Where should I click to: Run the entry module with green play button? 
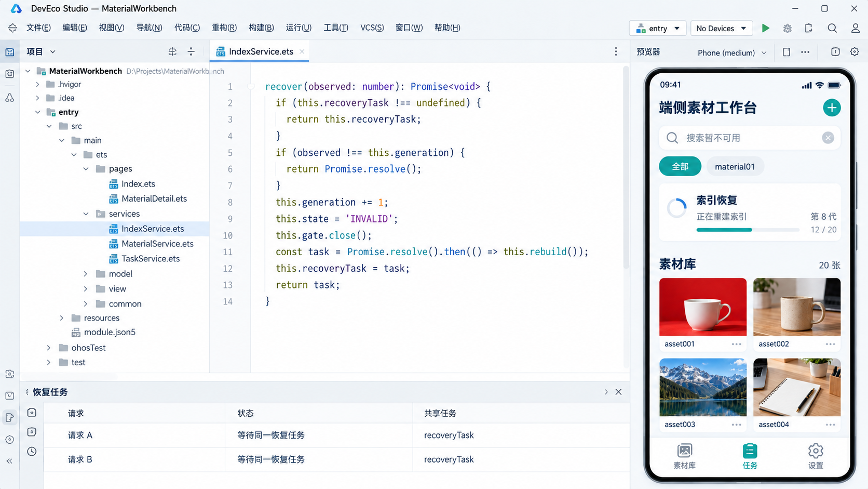pyautogui.click(x=765, y=28)
